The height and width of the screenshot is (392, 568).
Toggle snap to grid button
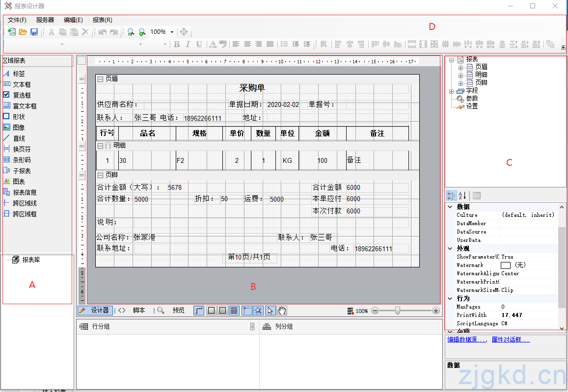[x=258, y=311]
